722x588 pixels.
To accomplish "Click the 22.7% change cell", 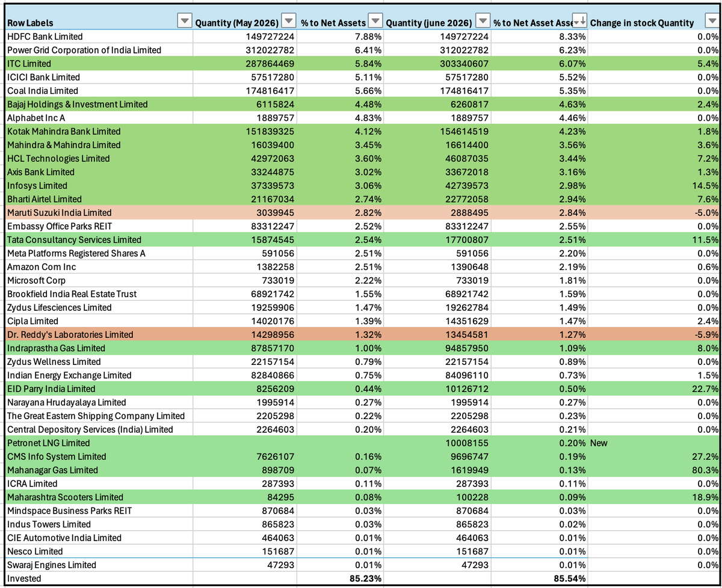I will coord(653,388).
